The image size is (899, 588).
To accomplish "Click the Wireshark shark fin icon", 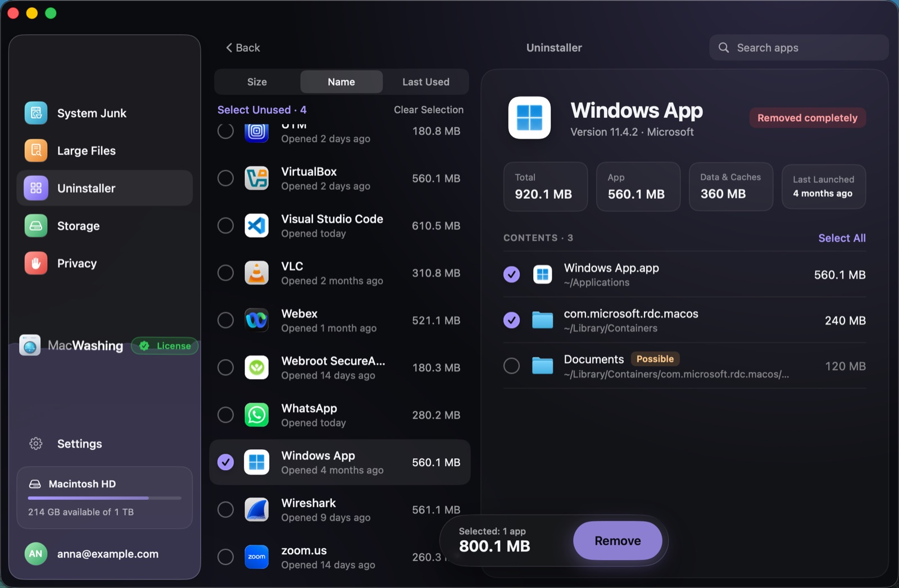I will pos(257,509).
